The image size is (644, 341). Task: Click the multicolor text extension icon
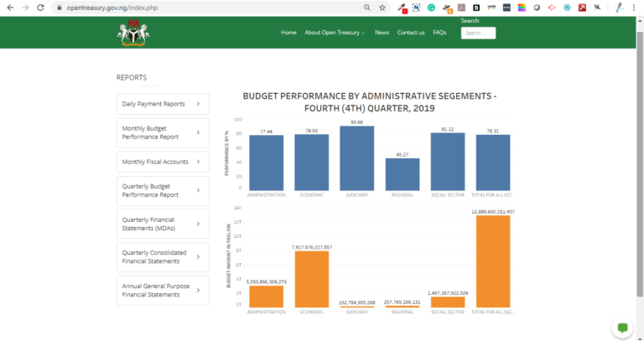(x=491, y=8)
